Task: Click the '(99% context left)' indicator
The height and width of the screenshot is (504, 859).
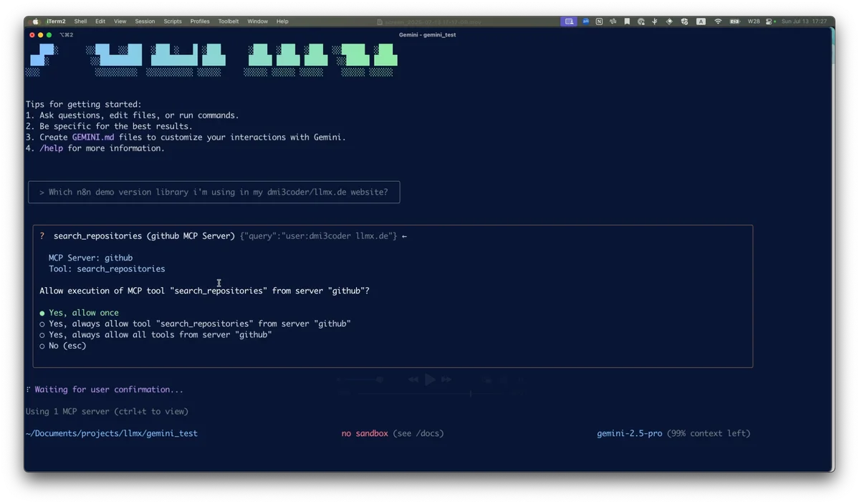Action: pyautogui.click(x=709, y=433)
